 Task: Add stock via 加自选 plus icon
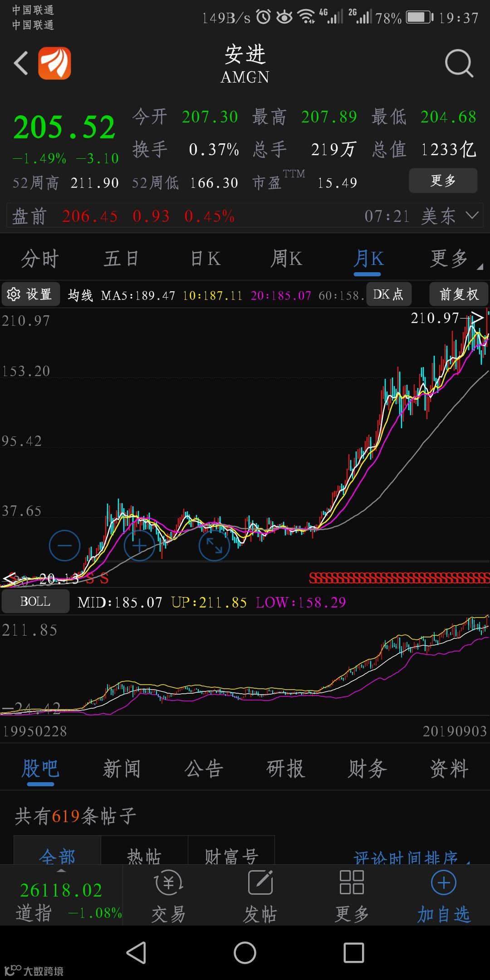pyautogui.click(x=443, y=896)
